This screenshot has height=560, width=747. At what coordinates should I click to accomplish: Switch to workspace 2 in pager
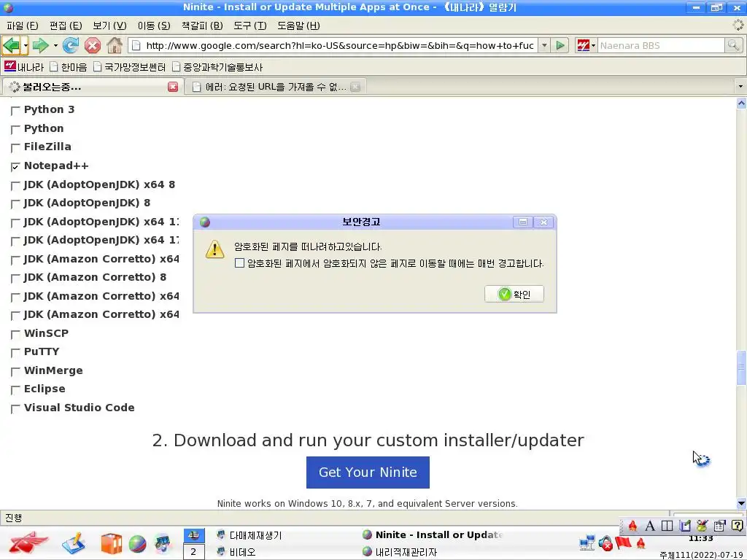[194, 552]
